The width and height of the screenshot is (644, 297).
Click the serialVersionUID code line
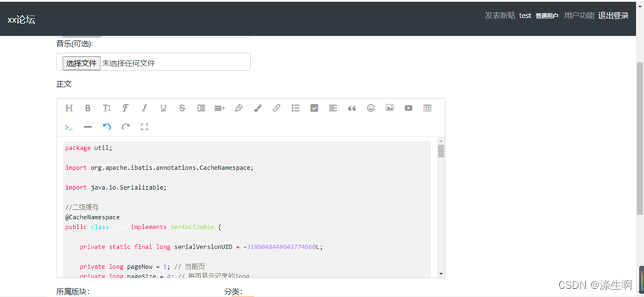[x=201, y=247]
